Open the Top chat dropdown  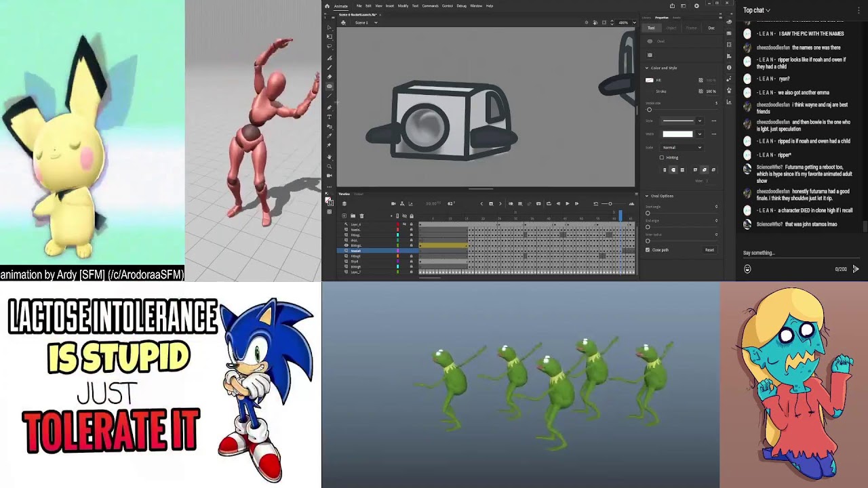pos(757,10)
